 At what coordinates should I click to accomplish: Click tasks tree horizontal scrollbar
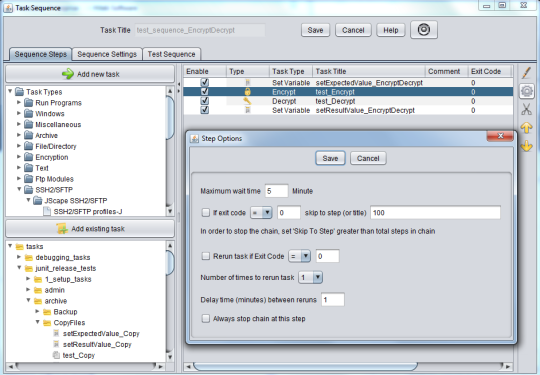[85, 366]
